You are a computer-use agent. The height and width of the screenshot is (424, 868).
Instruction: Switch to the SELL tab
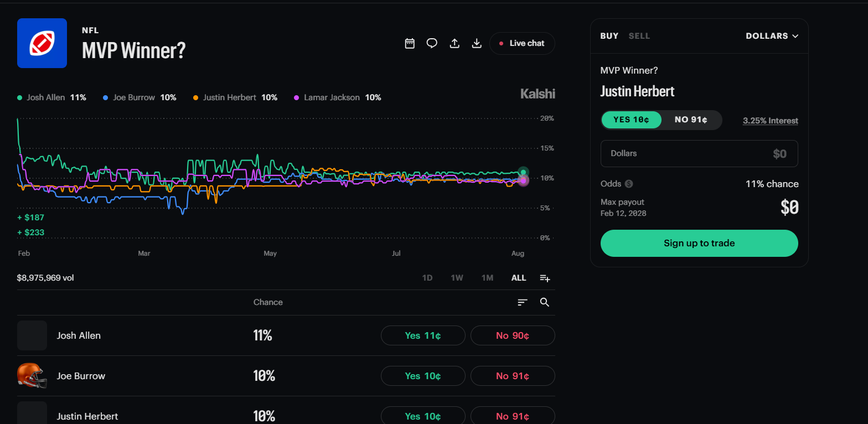(639, 36)
